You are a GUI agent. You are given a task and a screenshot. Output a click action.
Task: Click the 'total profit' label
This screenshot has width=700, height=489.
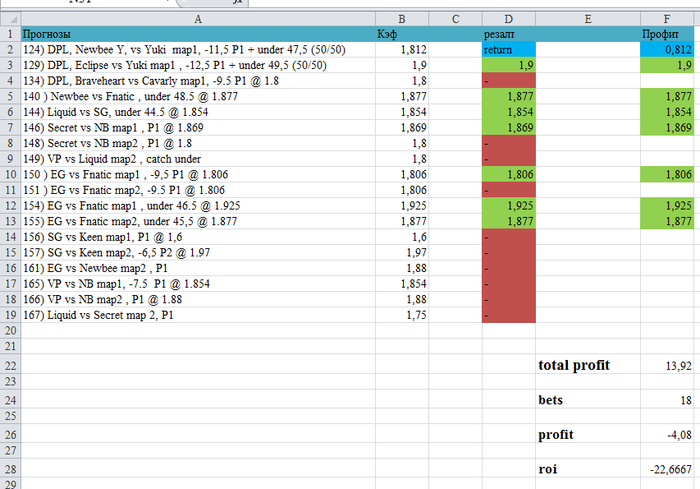[574, 365]
